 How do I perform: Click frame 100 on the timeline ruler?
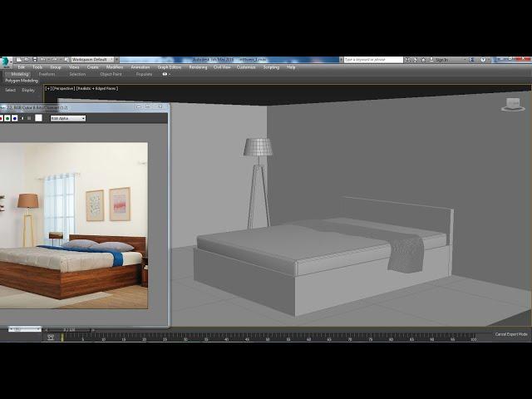click(473, 338)
